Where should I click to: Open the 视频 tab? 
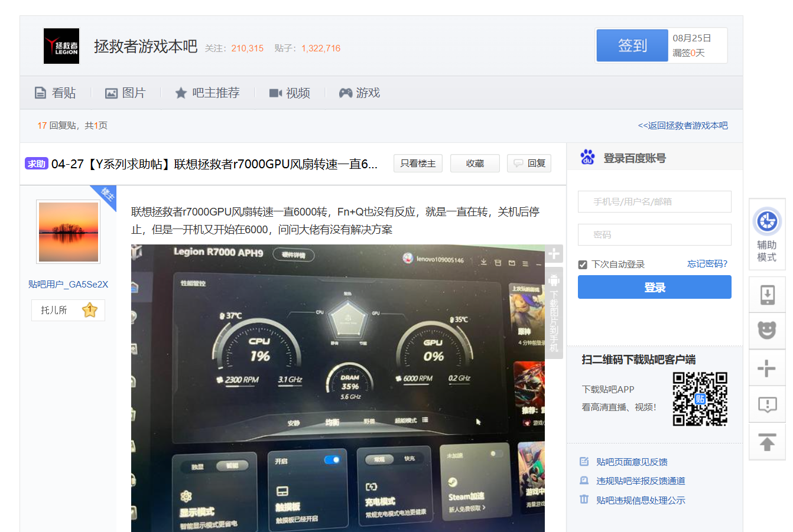click(290, 93)
